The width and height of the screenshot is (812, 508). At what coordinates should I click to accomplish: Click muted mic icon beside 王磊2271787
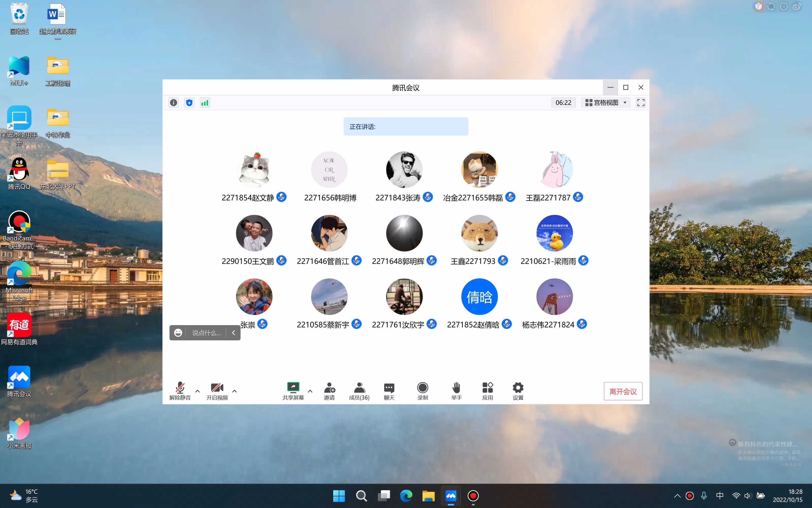578,197
